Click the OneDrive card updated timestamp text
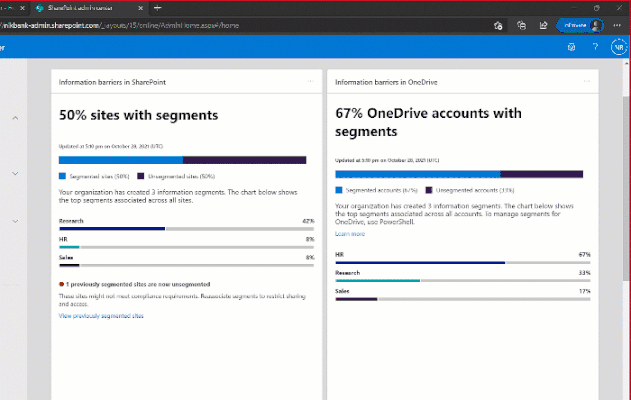This screenshot has height=400, width=631. click(387, 160)
